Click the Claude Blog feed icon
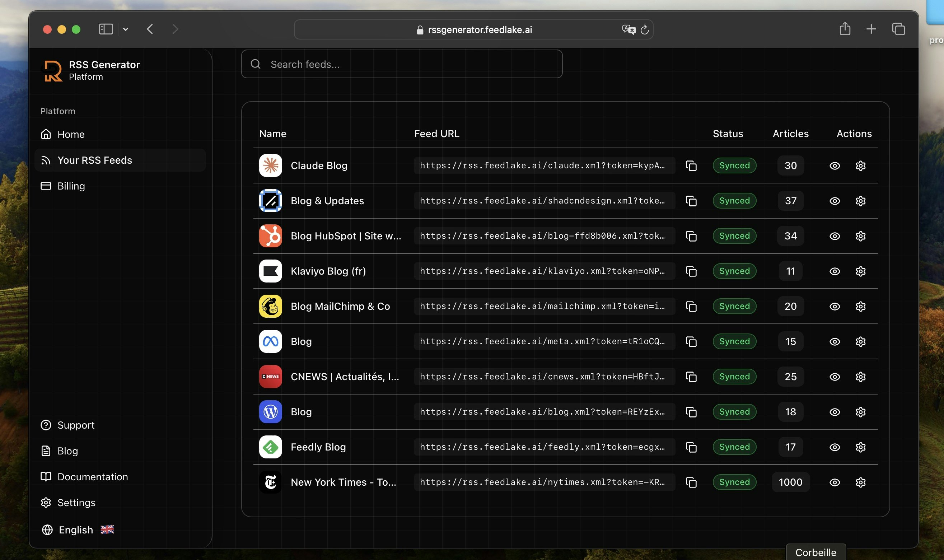Image resolution: width=944 pixels, height=560 pixels. pos(270,165)
